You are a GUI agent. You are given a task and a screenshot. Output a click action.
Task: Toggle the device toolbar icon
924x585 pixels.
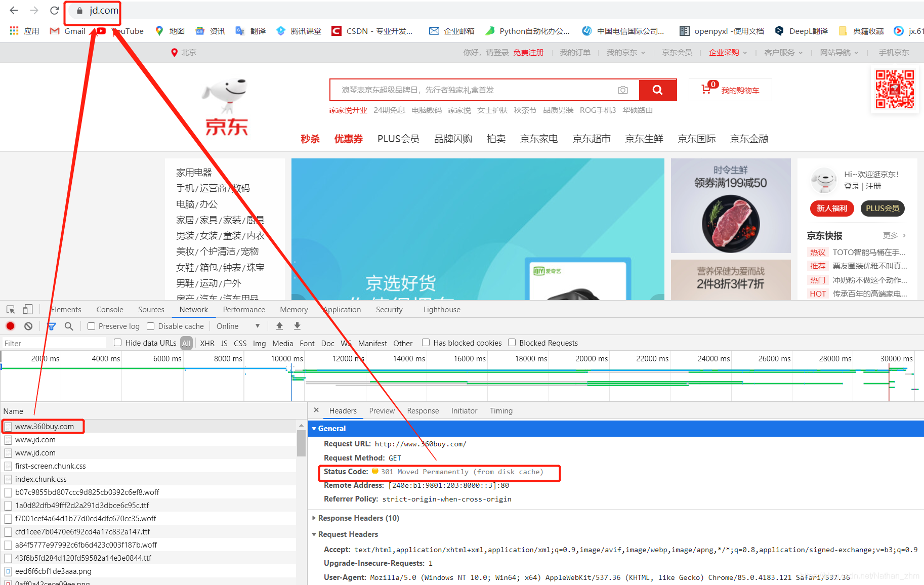(28, 309)
